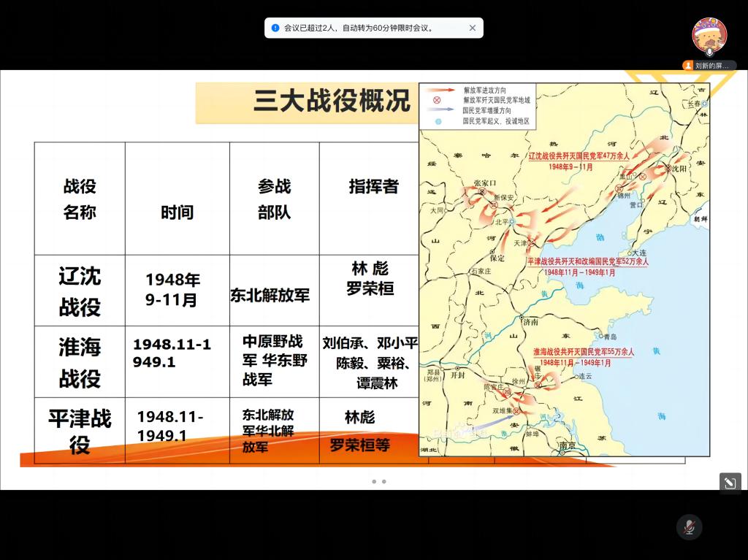Click the microphone badge under the avatar
The height and width of the screenshot is (560, 748).
point(709,52)
